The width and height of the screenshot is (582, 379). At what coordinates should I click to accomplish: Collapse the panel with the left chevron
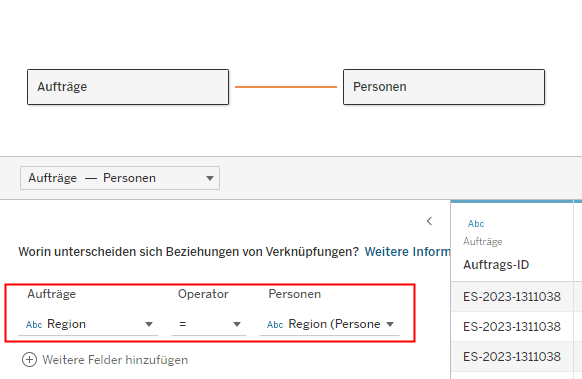coord(429,221)
